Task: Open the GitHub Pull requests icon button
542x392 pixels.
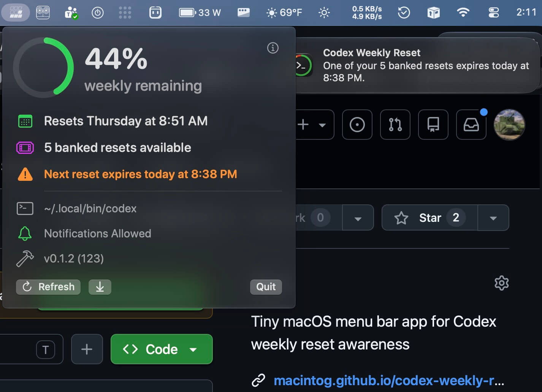Action: (x=395, y=125)
